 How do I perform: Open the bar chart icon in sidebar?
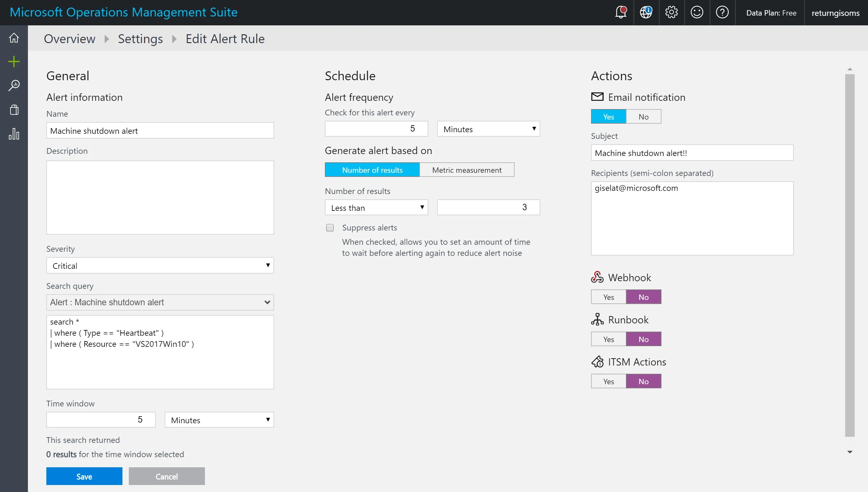pyautogui.click(x=14, y=134)
